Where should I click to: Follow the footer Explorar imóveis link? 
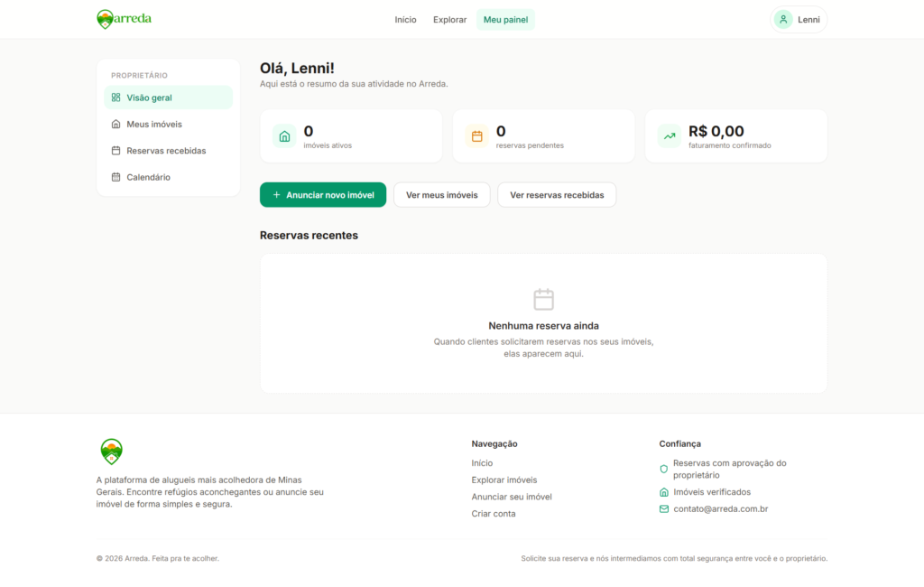point(504,480)
